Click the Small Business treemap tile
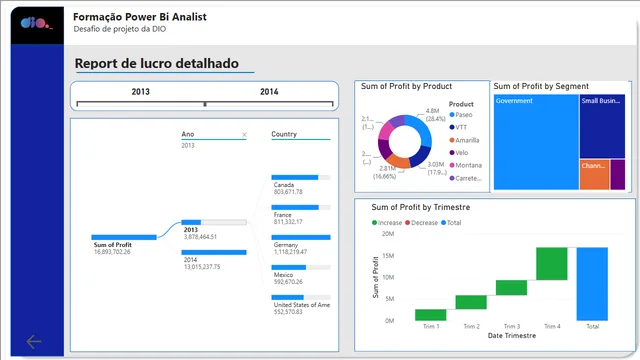Viewport: 640px width, 360px height. 602,126
